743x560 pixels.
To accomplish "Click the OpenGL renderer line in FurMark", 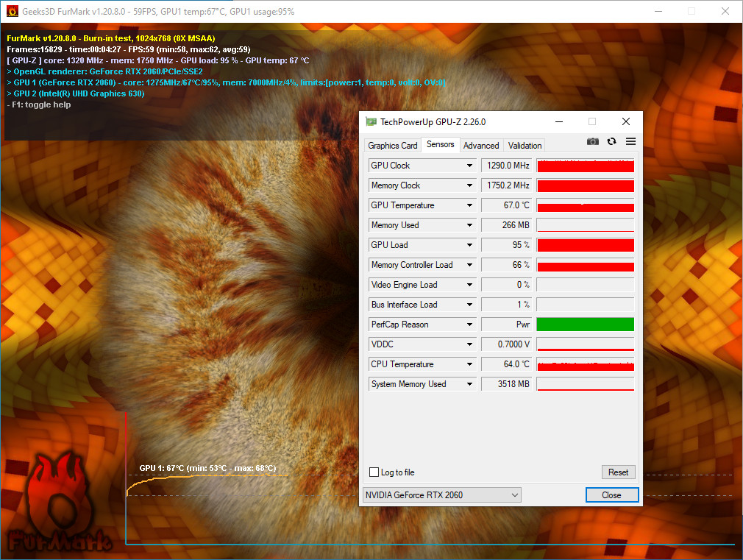I will 104,71.
